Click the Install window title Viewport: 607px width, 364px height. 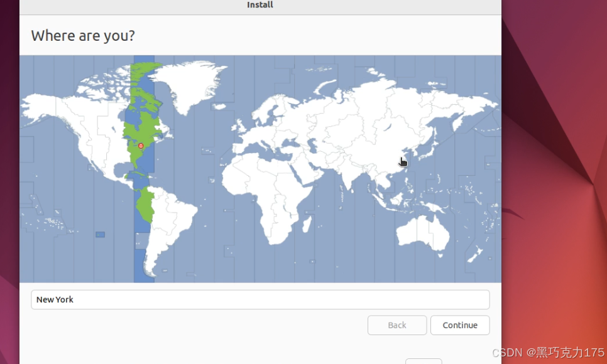[260, 4]
